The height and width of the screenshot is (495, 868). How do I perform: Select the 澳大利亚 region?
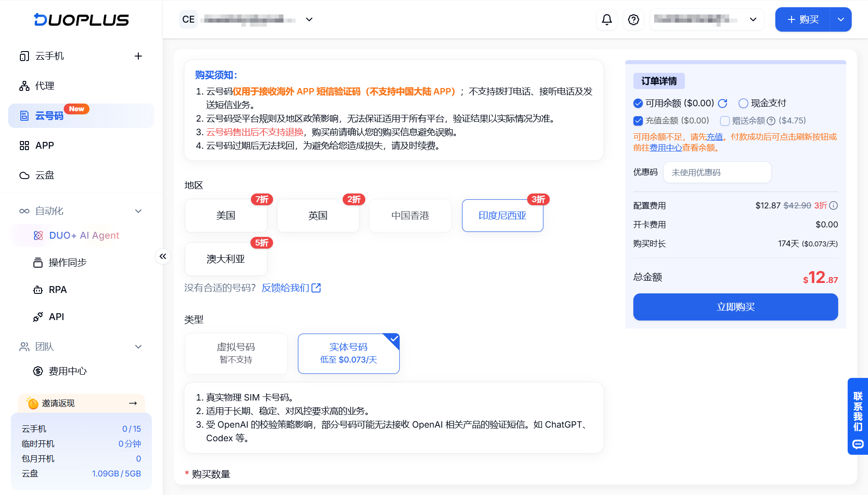pyautogui.click(x=226, y=259)
